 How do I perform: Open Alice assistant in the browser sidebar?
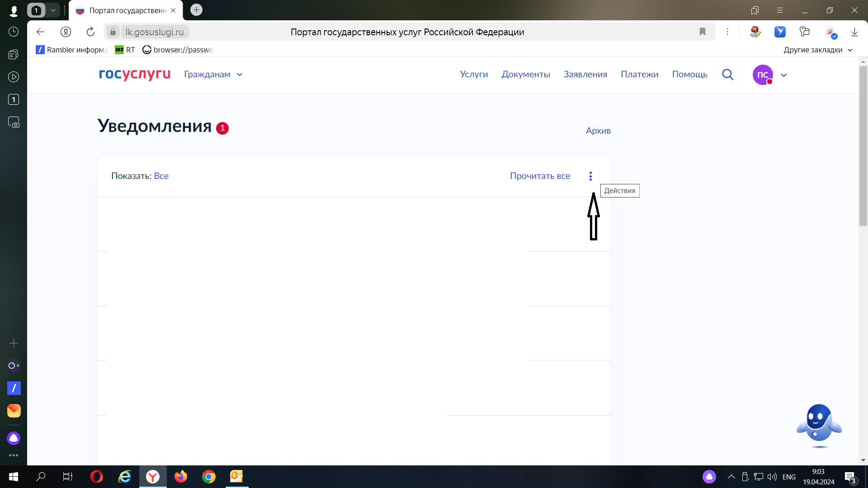pos(14,438)
